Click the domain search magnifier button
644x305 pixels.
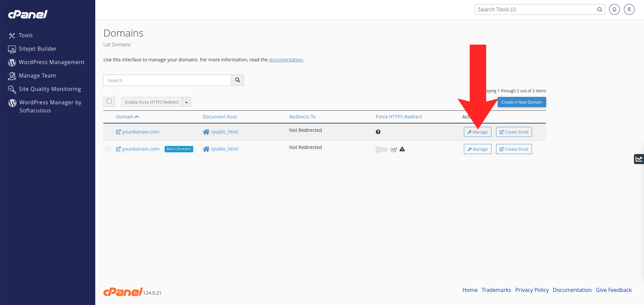(237, 80)
